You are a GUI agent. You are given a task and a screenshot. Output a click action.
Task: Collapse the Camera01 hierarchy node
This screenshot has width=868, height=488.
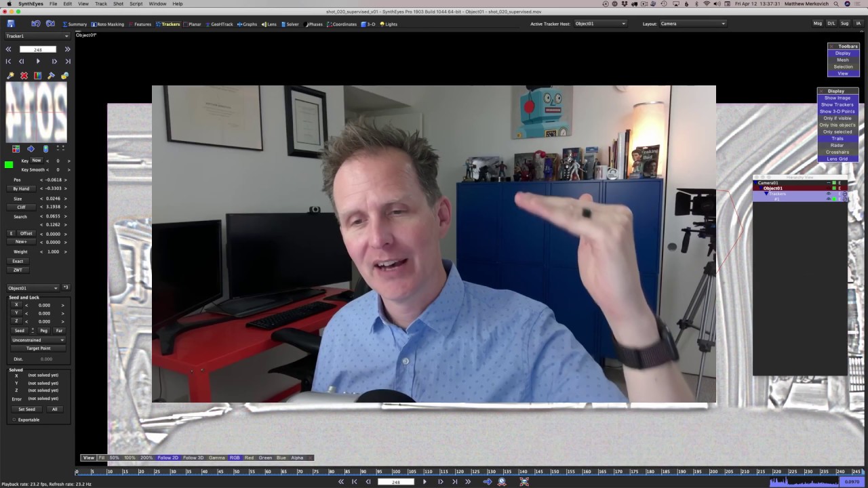point(757,183)
